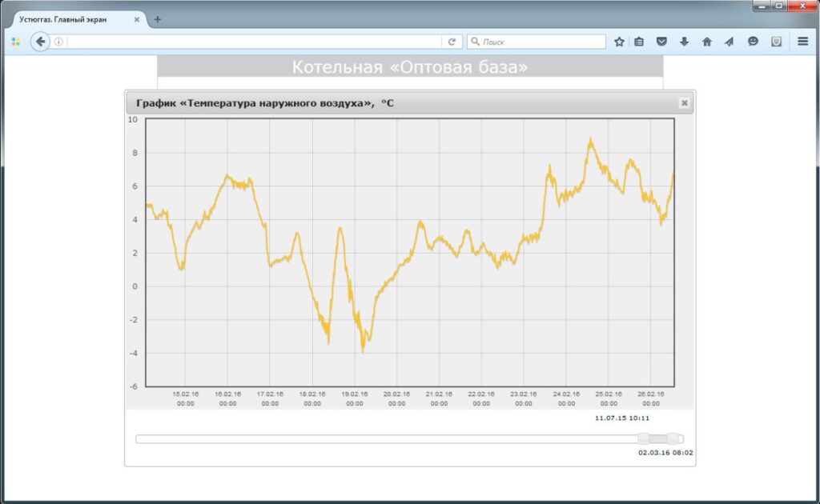
Task: Show bookmarks list icon in toolbar
Action: (639, 42)
